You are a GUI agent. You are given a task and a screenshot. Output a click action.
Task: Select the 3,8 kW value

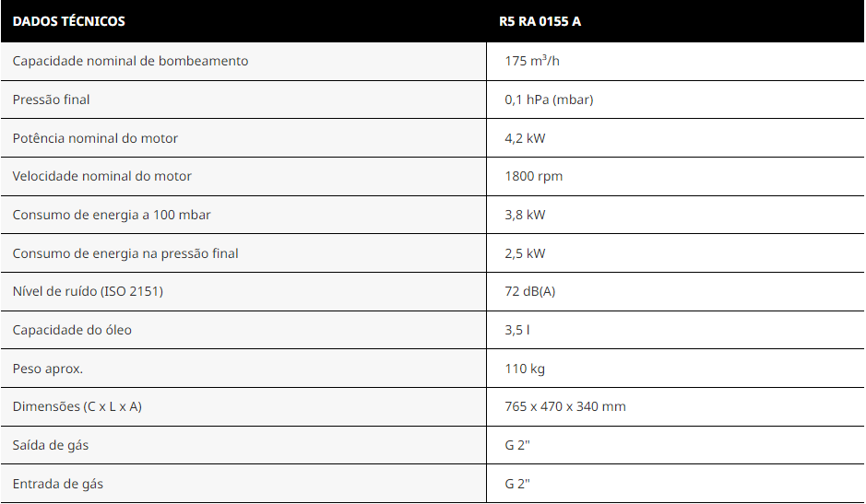(525, 215)
